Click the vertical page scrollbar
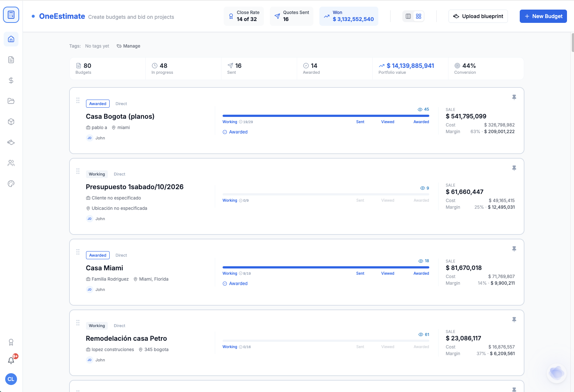Image resolution: width=574 pixels, height=392 pixels. pos(573,42)
